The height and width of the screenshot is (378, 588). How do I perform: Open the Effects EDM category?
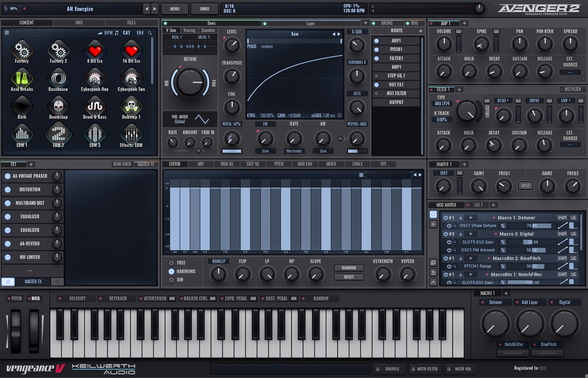(x=131, y=134)
